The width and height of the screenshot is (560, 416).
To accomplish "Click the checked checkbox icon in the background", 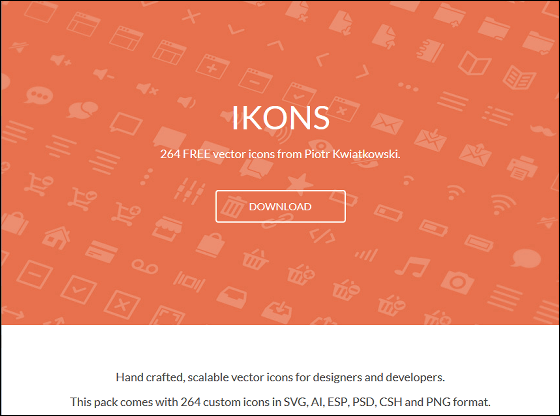I will (79, 289).
